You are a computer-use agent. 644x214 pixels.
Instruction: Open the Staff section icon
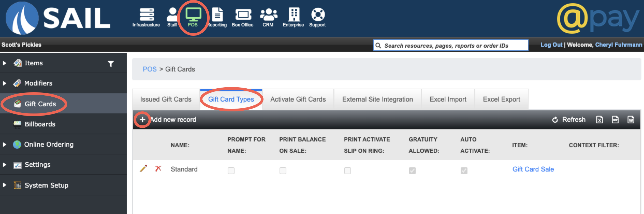click(172, 15)
